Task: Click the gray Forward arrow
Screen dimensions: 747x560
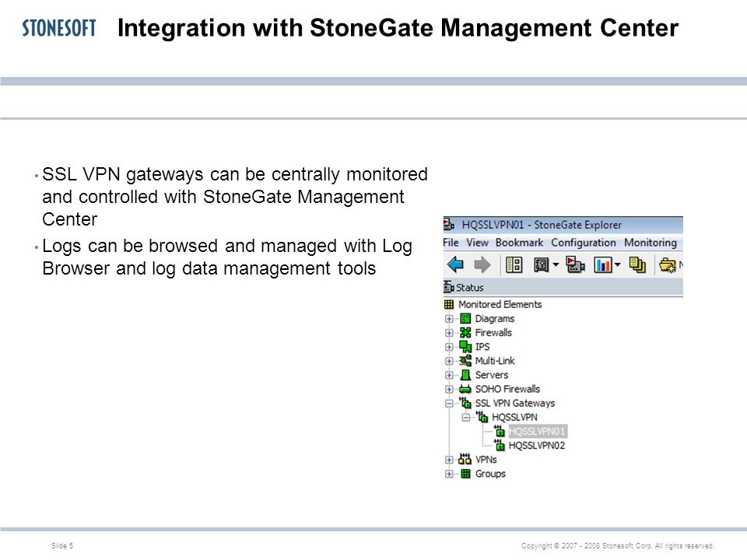Action: click(x=482, y=264)
